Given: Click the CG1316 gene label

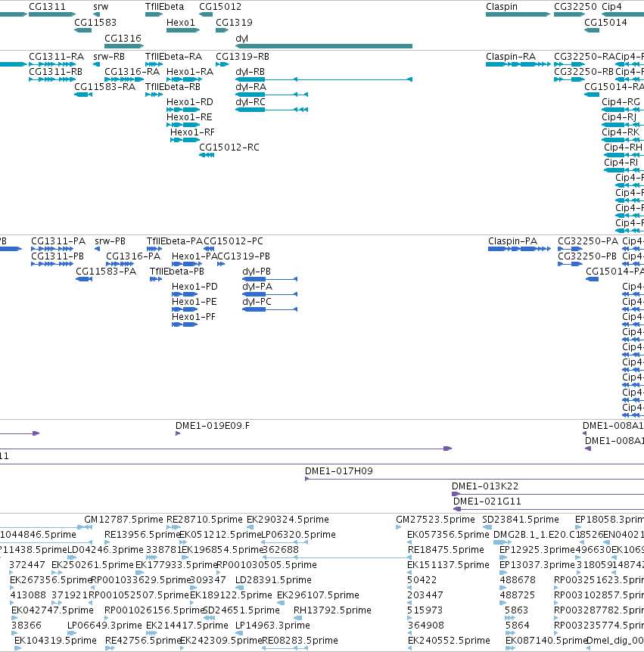Looking at the screenshot, I should (x=123, y=39).
